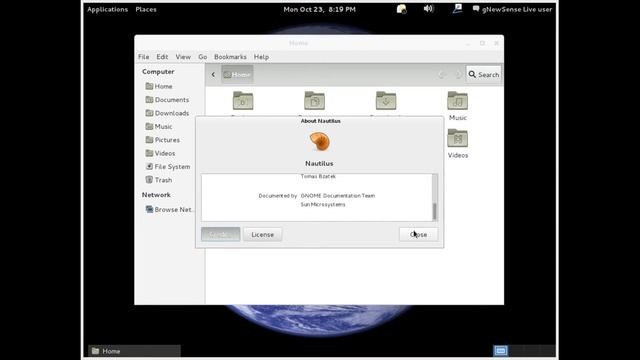This screenshot has width=640, height=360.
Task: Click the name Tomas Bzatek in credits
Action: pos(318,176)
